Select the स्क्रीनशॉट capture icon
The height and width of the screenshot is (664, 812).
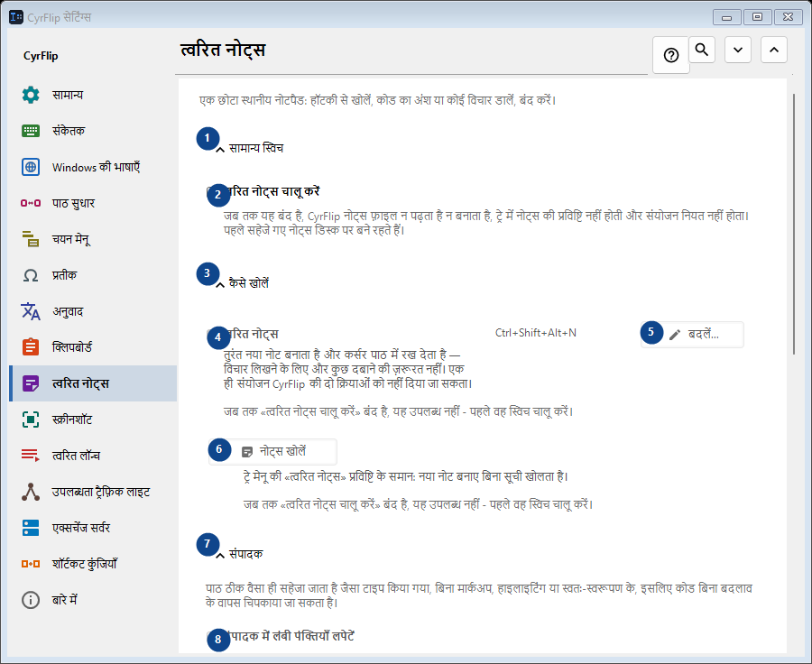coord(31,420)
